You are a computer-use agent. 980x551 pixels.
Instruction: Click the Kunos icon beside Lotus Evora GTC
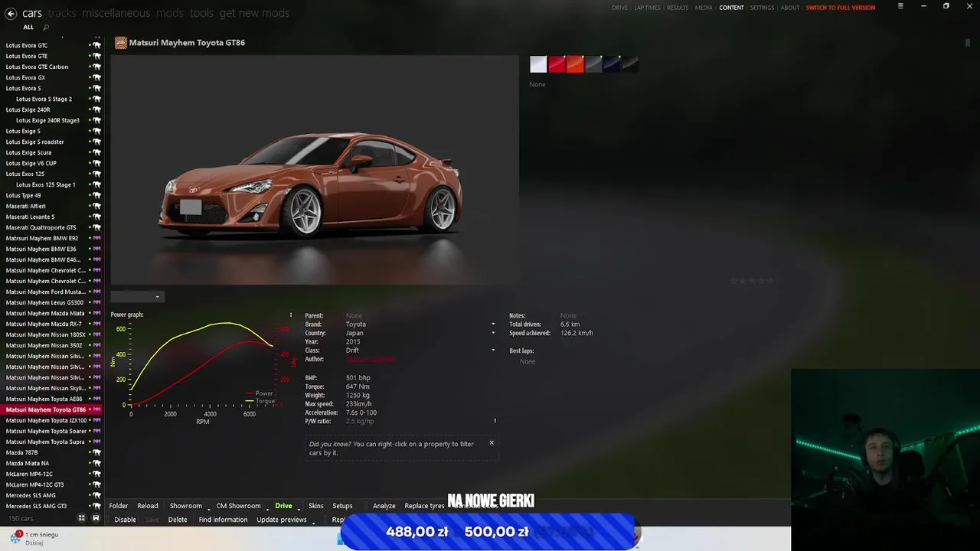click(96, 45)
